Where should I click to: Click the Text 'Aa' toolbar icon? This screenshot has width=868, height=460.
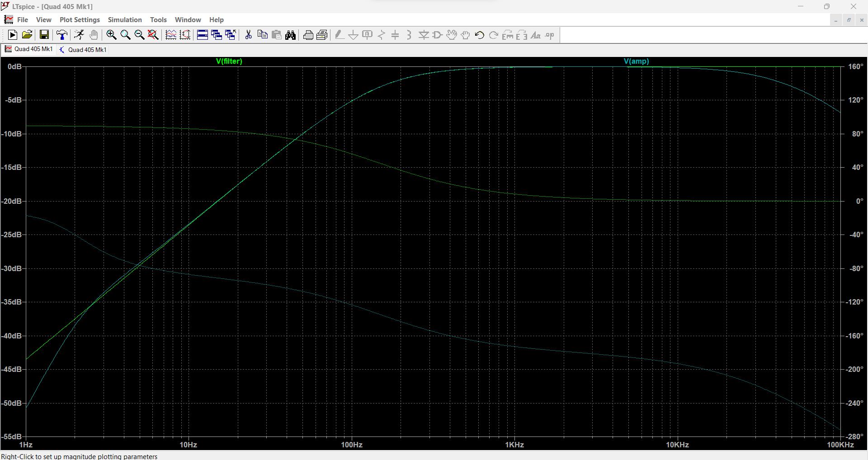[536, 35]
